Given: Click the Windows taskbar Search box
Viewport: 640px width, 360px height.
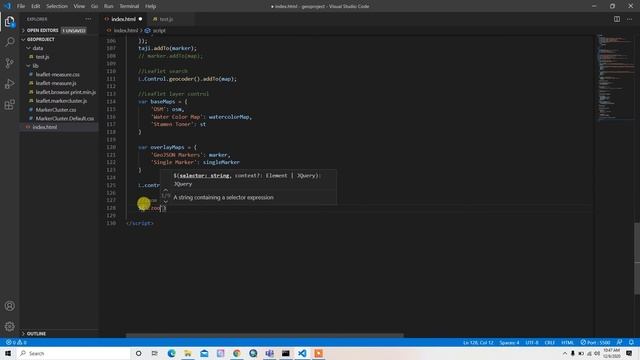Looking at the screenshot, I should [73, 353].
